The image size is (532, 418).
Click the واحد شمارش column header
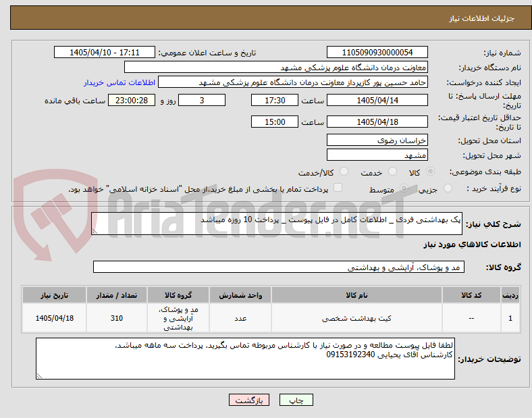tap(240, 295)
